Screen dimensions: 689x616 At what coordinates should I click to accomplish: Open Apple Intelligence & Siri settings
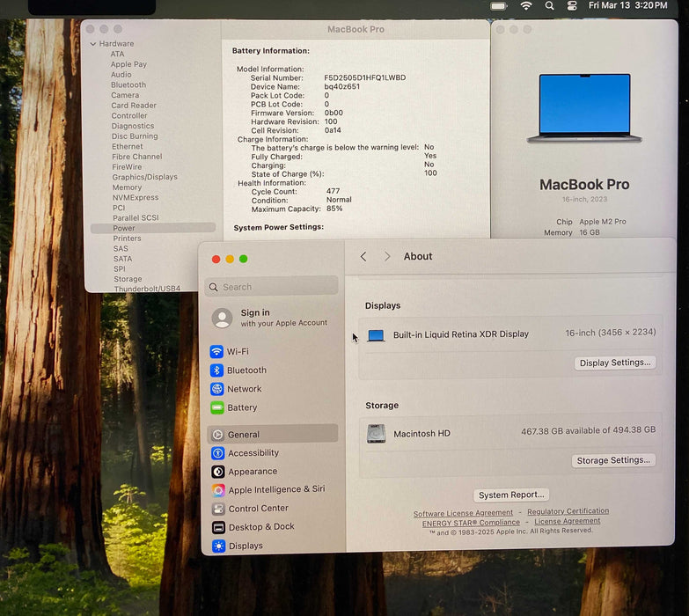pyautogui.click(x=273, y=489)
